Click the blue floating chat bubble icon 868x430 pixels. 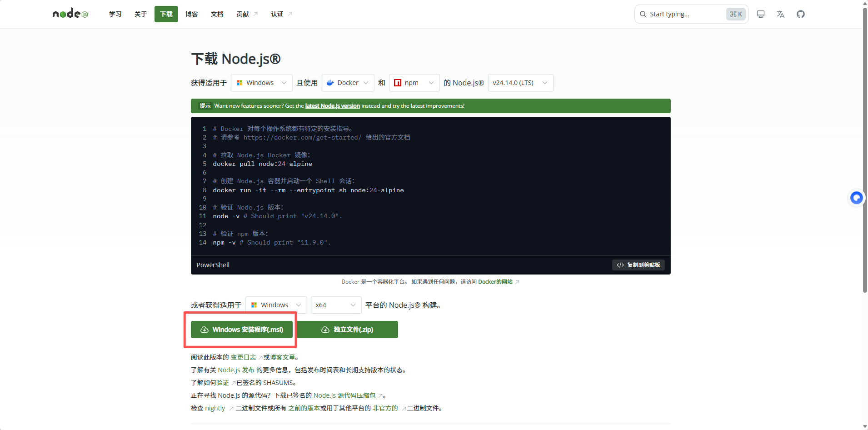pyautogui.click(x=857, y=198)
